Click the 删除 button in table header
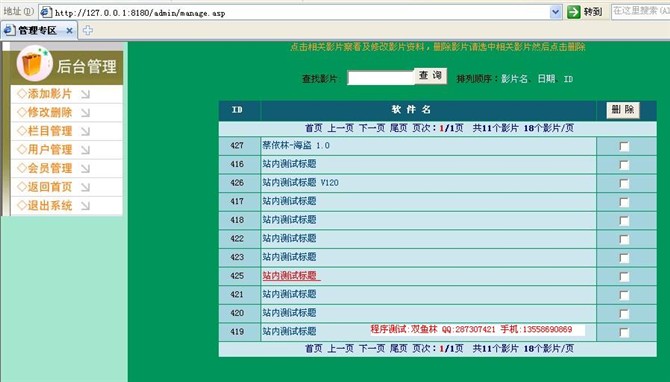This screenshot has height=382, width=670. [623, 110]
